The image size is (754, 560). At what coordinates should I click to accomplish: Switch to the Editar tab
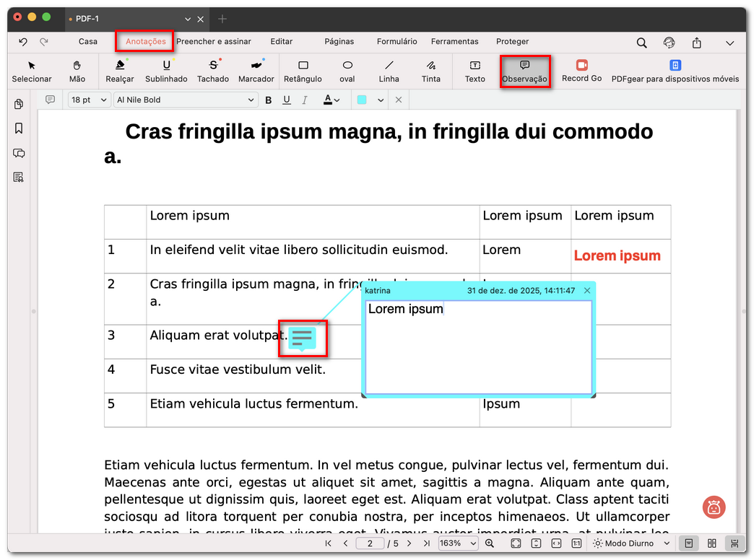(x=282, y=41)
